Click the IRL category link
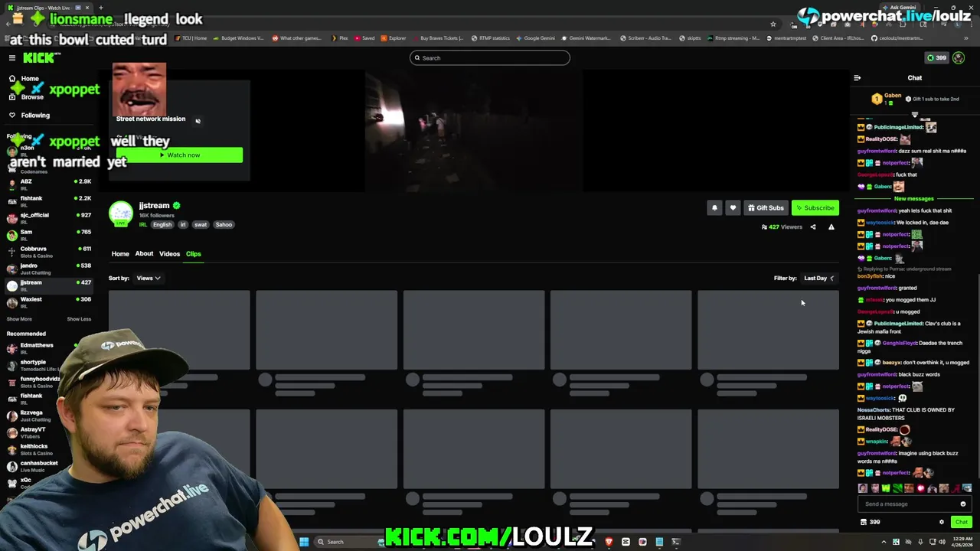 [143, 225]
